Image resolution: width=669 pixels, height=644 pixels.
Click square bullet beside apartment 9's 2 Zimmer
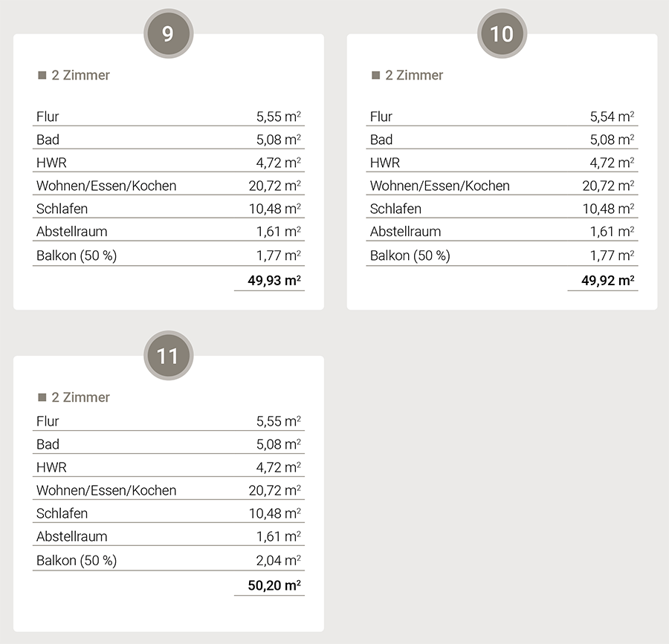pos(42,75)
